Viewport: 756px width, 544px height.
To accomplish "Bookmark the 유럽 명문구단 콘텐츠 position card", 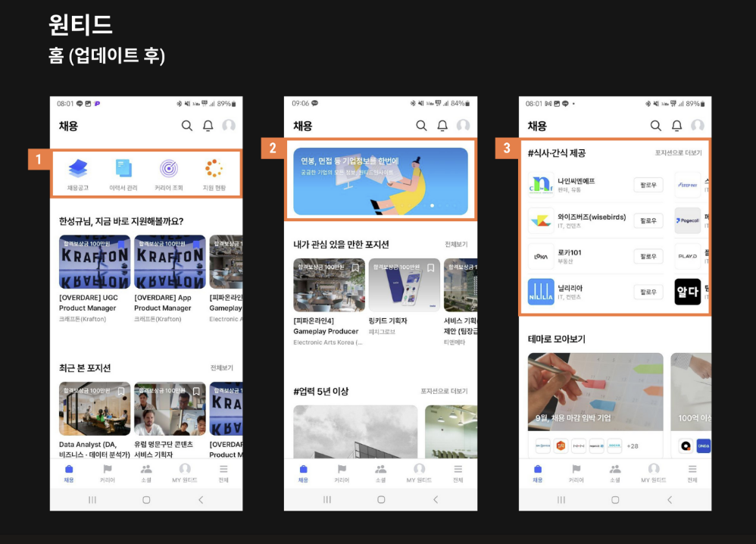I will pyautogui.click(x=196, y=391).
